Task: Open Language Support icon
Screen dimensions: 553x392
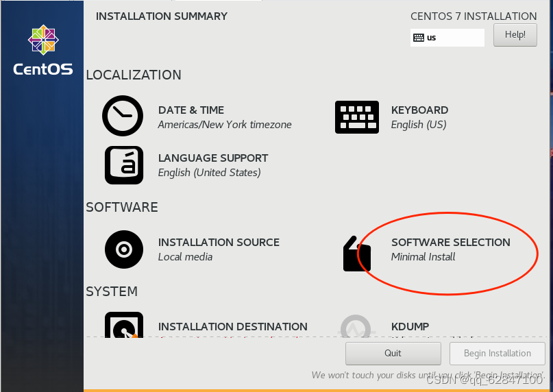Action: click(x=124, y=165)
